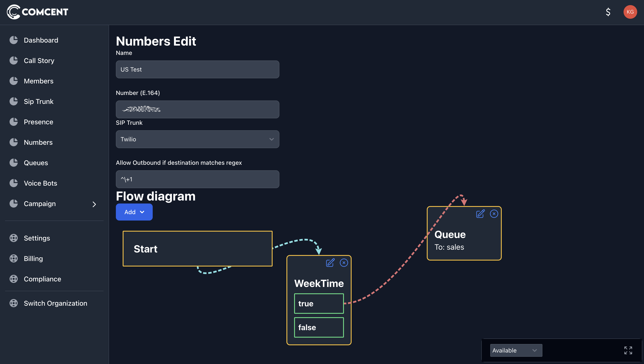
Task: Go to Queues page
Action: tap(36, 163)
